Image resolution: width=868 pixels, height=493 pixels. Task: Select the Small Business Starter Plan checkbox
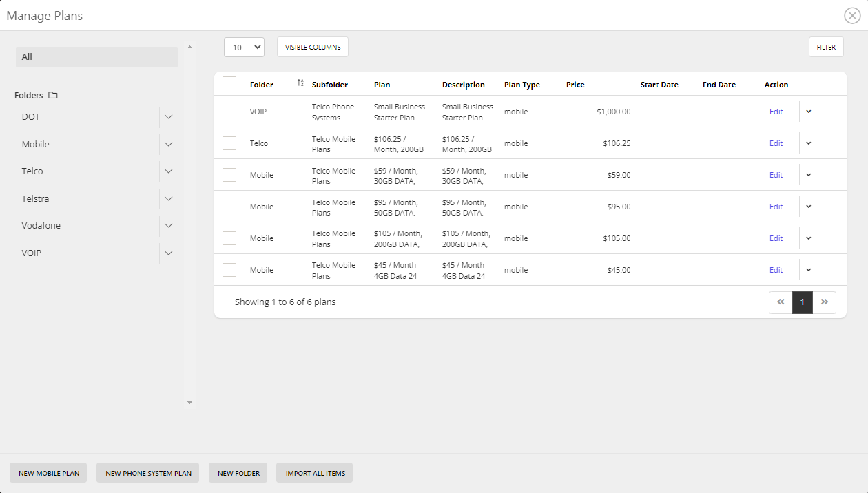[229, 112]
